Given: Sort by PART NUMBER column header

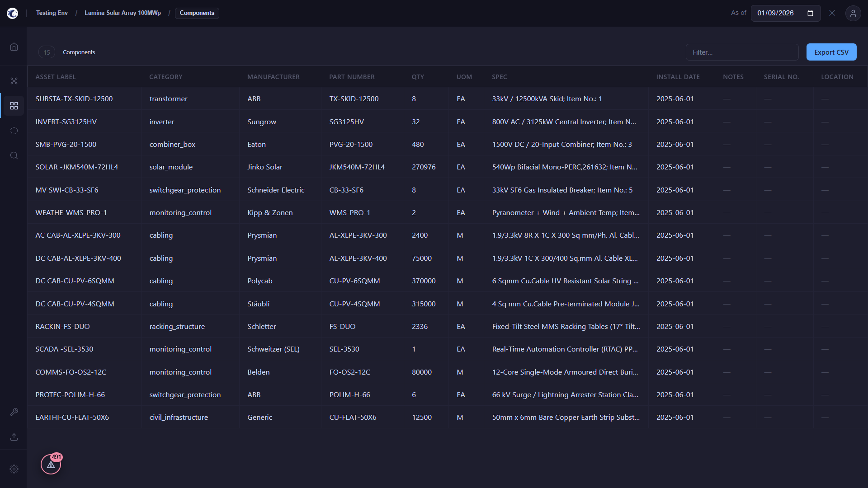Looking at the screenshot, I should 352,77.
